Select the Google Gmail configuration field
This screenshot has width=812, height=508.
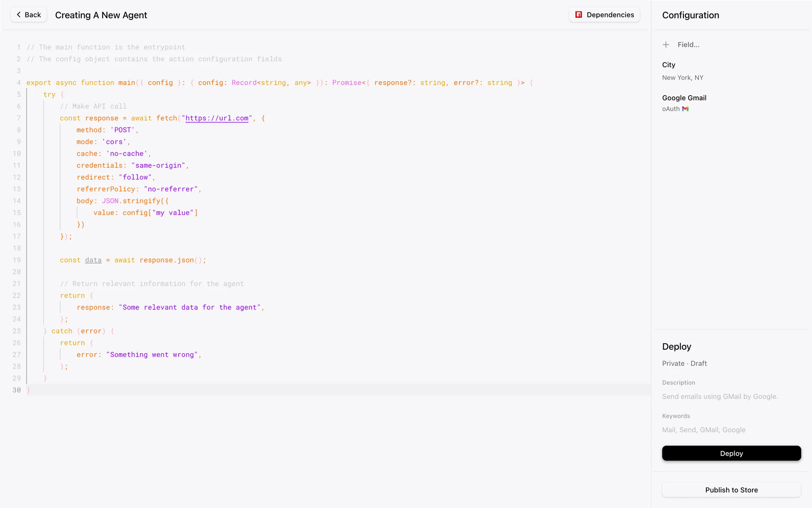[684, 98]
